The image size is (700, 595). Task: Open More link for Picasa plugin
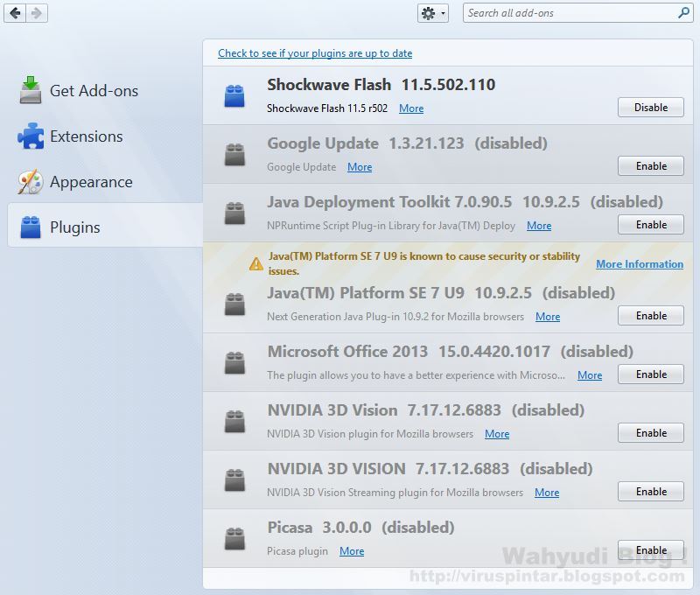(352, 551)
